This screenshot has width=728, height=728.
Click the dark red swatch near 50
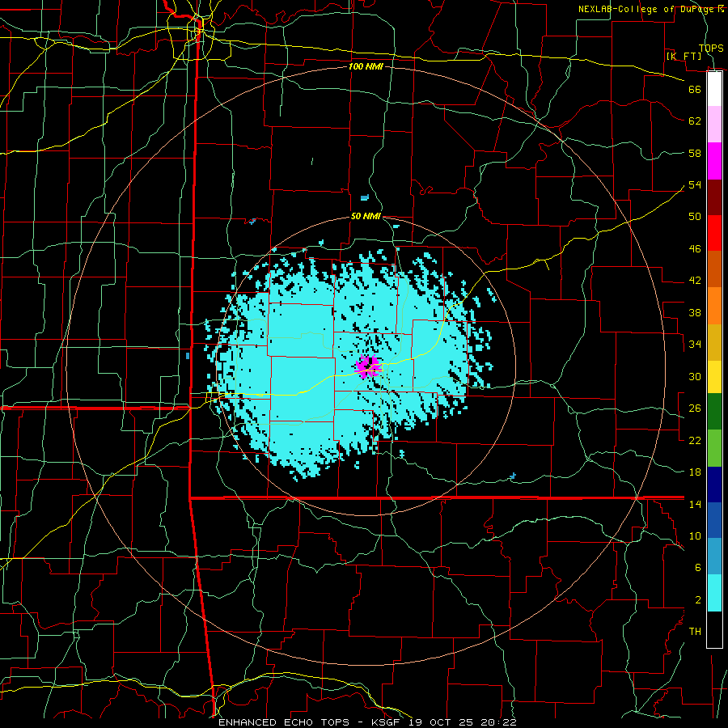coord(714,197)
